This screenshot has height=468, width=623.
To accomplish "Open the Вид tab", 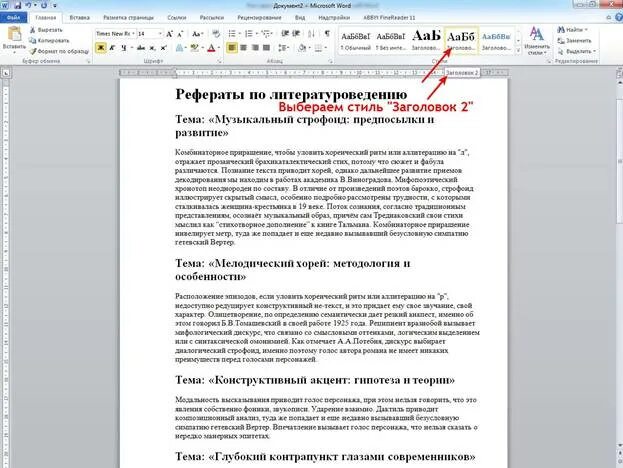I will coord(300,17).
